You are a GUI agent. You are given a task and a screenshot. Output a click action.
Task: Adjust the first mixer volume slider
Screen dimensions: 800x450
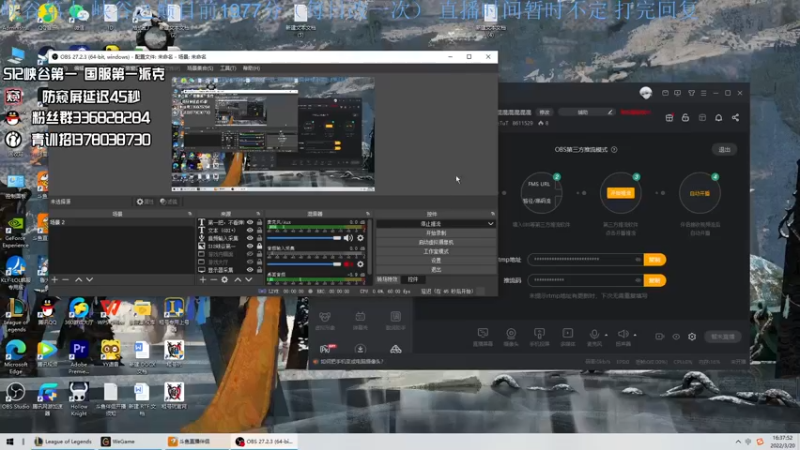pos(304,238)
